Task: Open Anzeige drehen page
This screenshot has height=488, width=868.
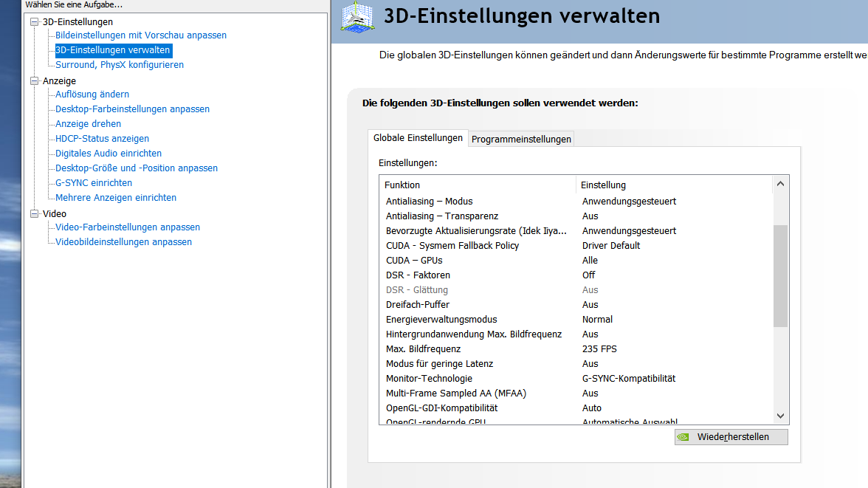Action: point(88,124)
